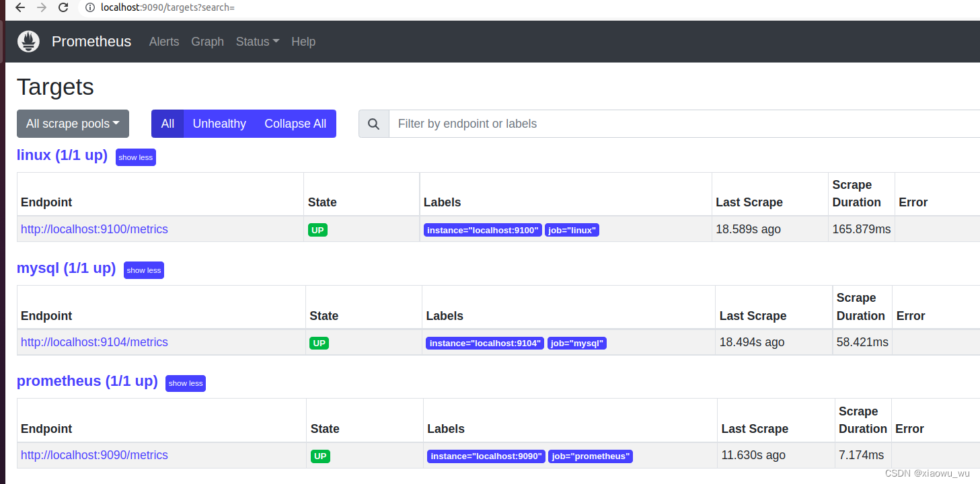Click the site info icon in address bar
Image resolution: width=980 pixels, height=484 pixels.
[x=90, y=8]
